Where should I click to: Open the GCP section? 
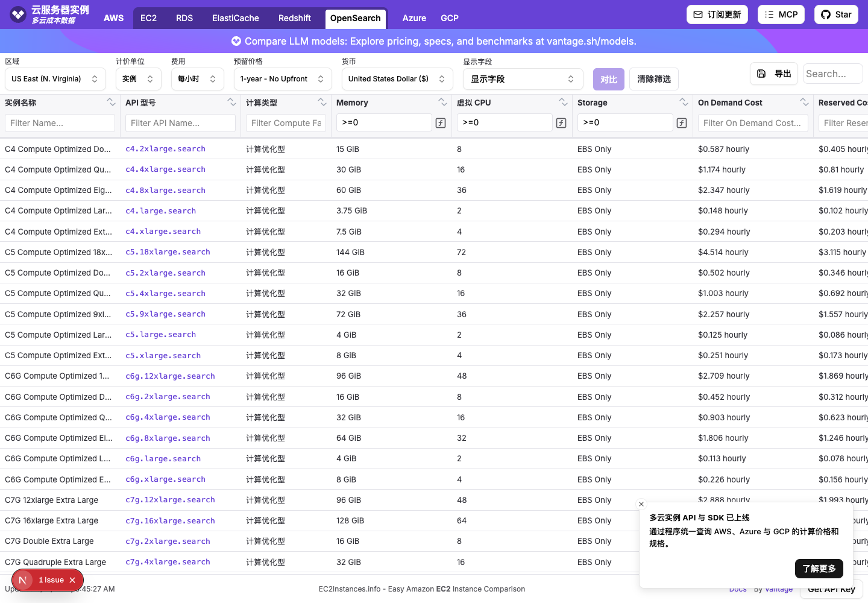(450, 18)
